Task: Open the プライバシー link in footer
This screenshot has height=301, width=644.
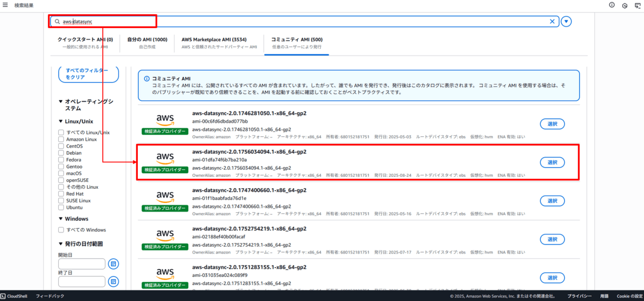Action: (x=579, y=296)
